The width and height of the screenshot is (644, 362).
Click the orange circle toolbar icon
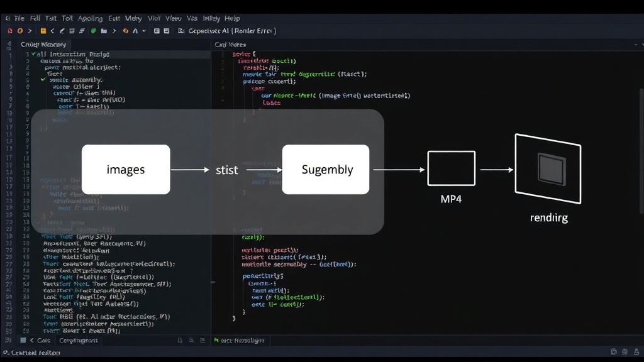(19, 31)
